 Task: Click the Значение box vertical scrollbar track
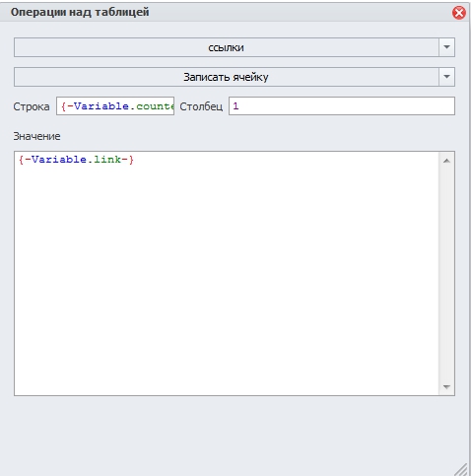tap(446, 273)
